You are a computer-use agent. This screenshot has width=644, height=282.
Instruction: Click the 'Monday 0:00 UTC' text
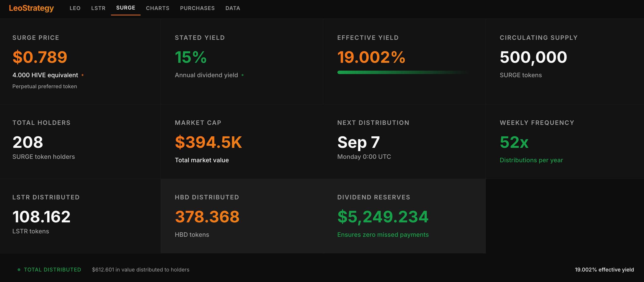[x=364, y=157]
